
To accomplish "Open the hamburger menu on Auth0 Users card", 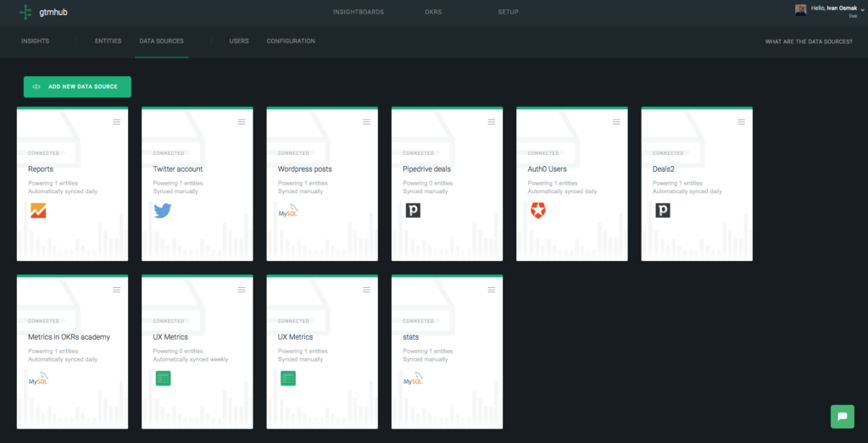I will (617, 122).
